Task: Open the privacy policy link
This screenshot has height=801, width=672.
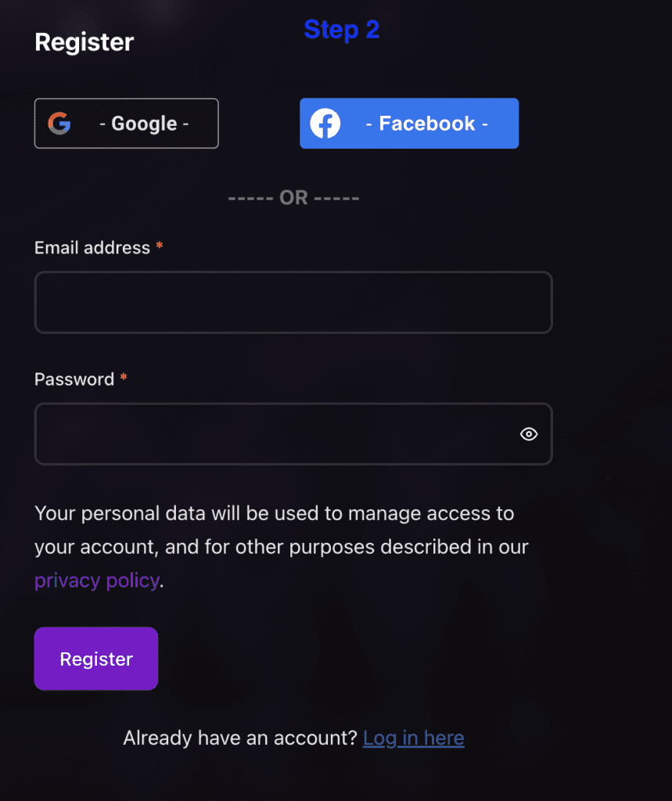Action: coord(96,580)
